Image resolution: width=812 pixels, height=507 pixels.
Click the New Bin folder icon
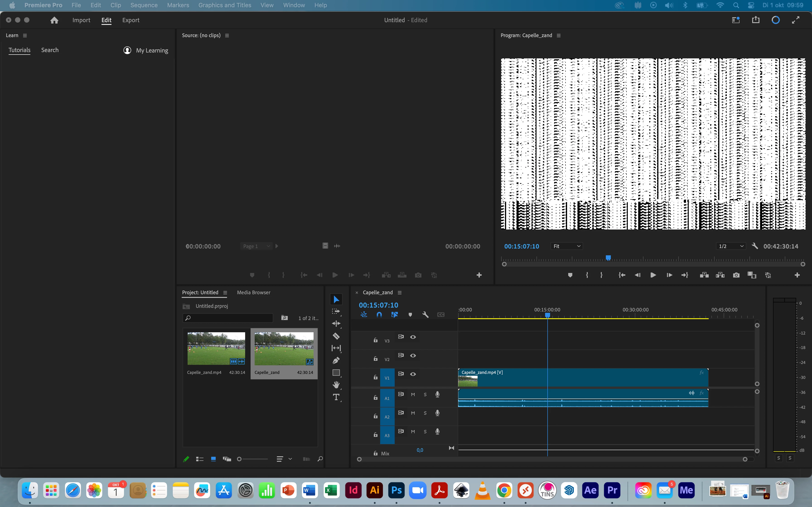(x=285, y=318)
